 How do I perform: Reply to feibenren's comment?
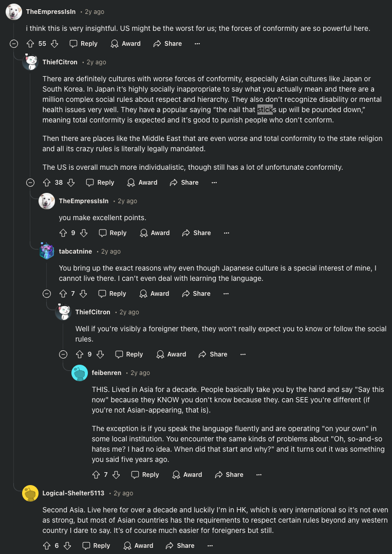click(145, 475)
